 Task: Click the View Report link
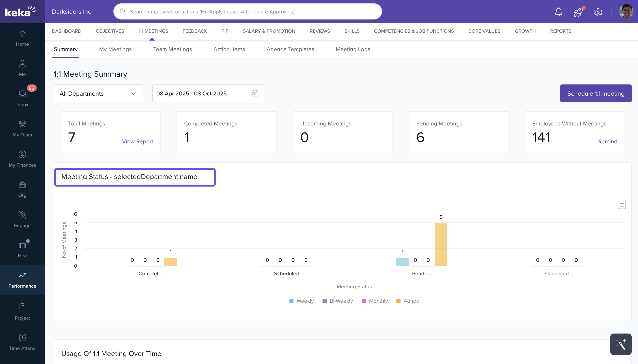pyautogui.click(x=137, y=141)
